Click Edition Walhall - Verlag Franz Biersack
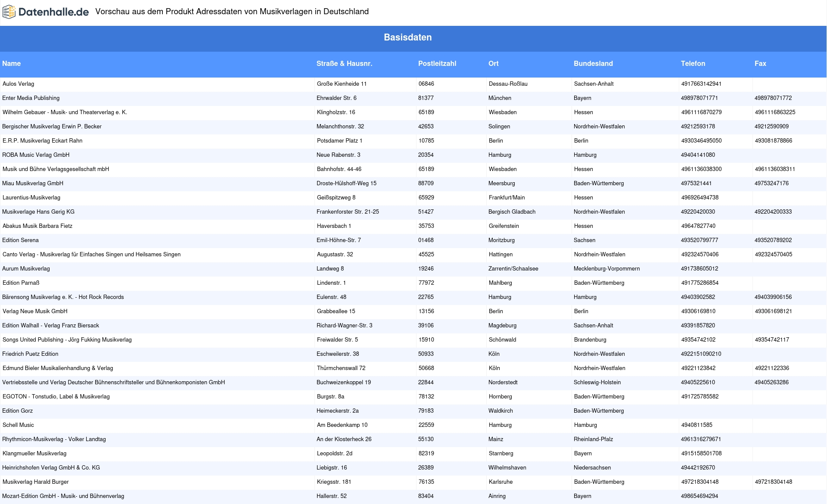827x504 pixels. coord(50,326)
